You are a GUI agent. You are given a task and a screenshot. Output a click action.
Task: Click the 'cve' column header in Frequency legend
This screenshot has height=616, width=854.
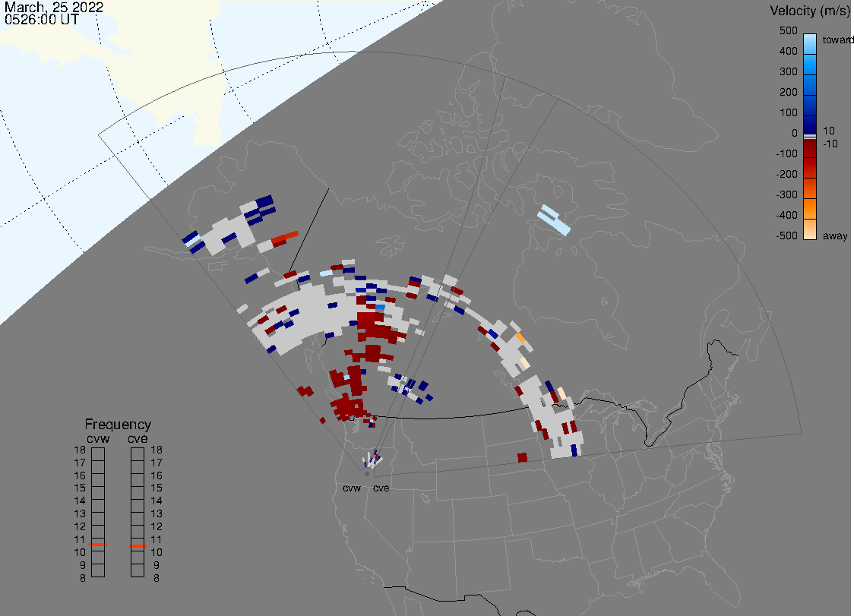click(x=138, y=438)
